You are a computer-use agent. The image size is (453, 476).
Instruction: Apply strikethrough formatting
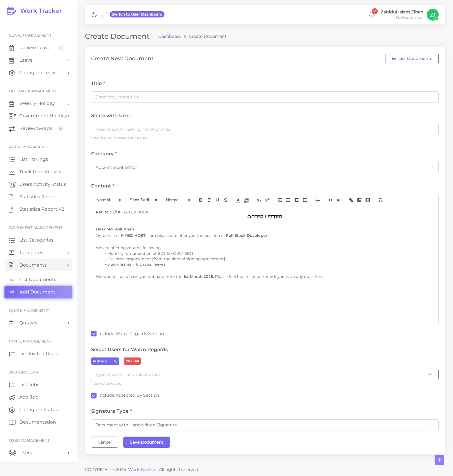point(226,200)
